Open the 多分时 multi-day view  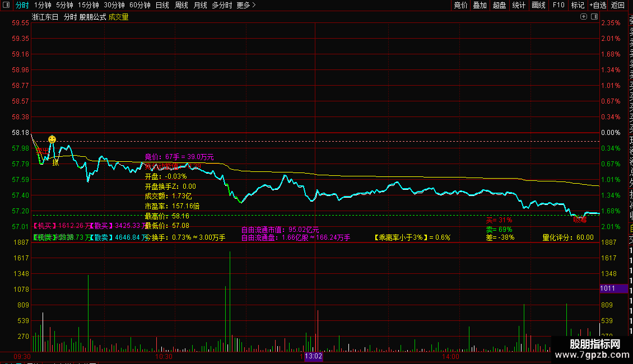click(x=222, y=5)
